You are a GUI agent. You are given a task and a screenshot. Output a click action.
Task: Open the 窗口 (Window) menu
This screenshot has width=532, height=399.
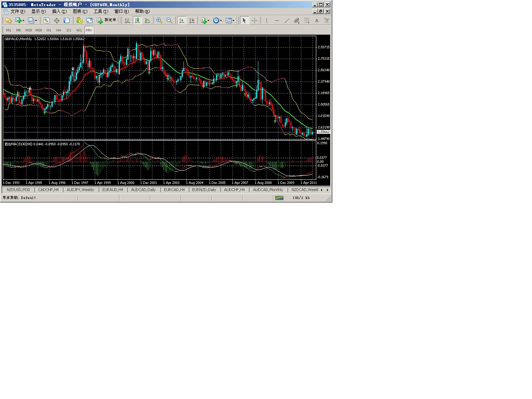pyautogui.click(x=122, y=11)
